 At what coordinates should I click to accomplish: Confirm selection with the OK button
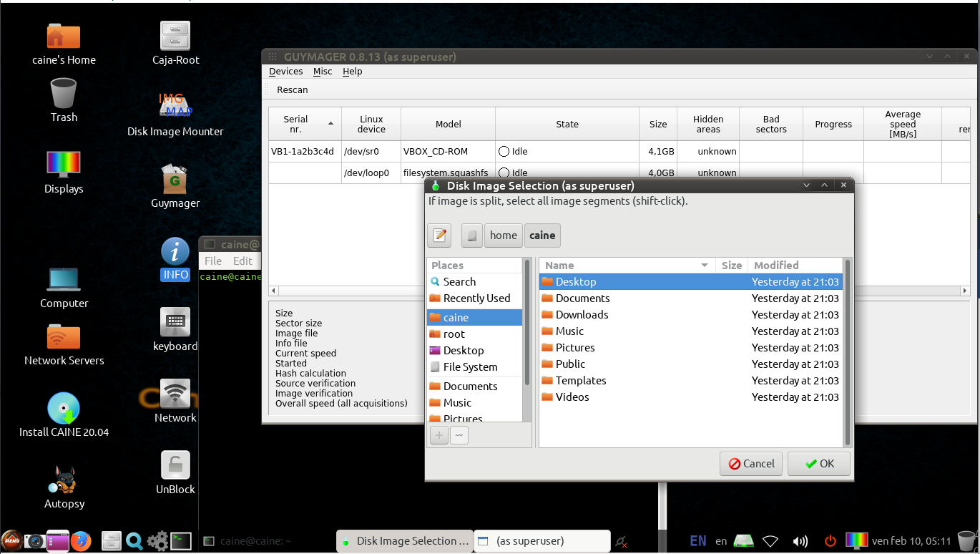819,464
